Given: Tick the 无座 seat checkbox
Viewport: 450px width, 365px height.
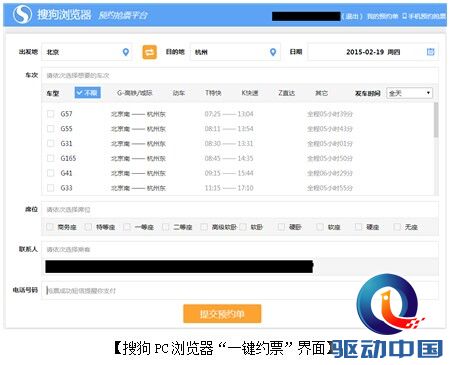Looking at the screenshot, I should point(397,227).
